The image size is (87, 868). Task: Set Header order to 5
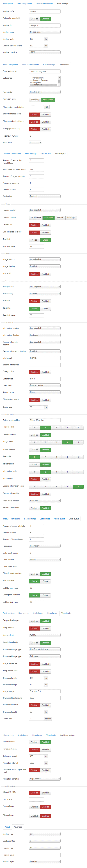[x=78, y=427]
